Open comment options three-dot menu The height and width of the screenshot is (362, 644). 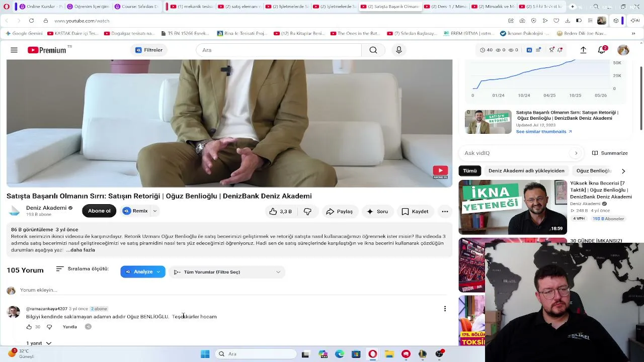tap(445, 309)
